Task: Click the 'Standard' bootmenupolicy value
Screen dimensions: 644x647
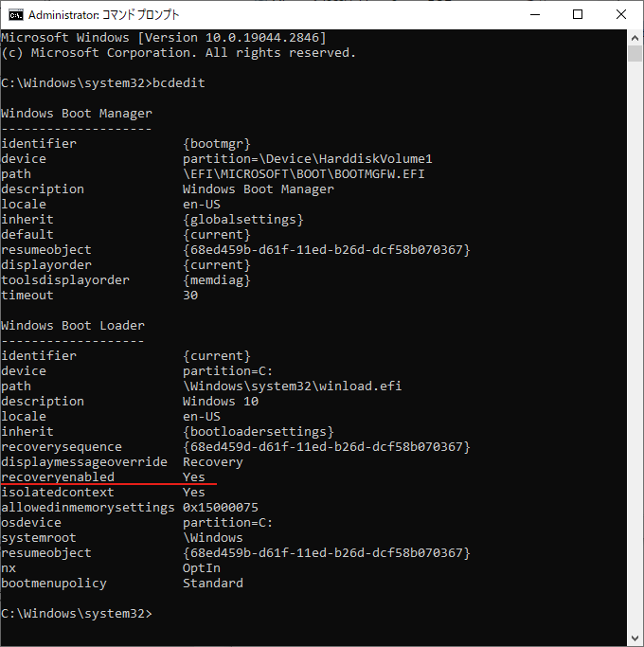Action: [213, 583]
